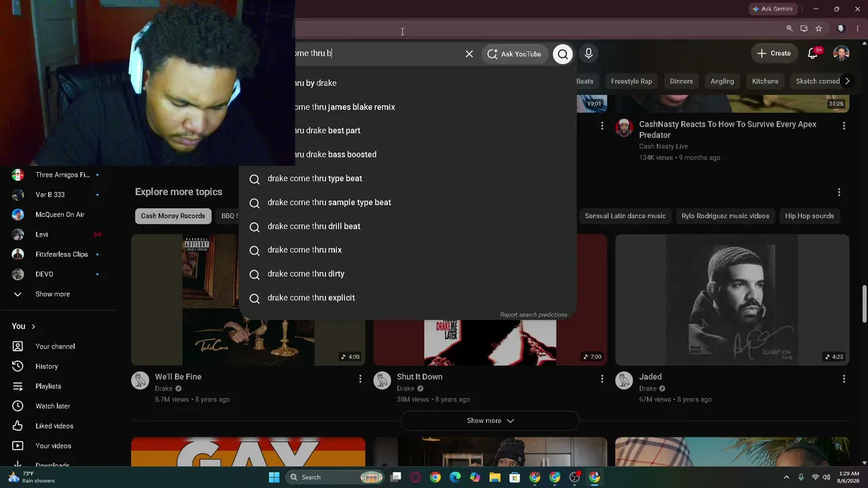Open Explore more topics section menu
This screenshot has height=488, width=868.
[x=839, y=192]
